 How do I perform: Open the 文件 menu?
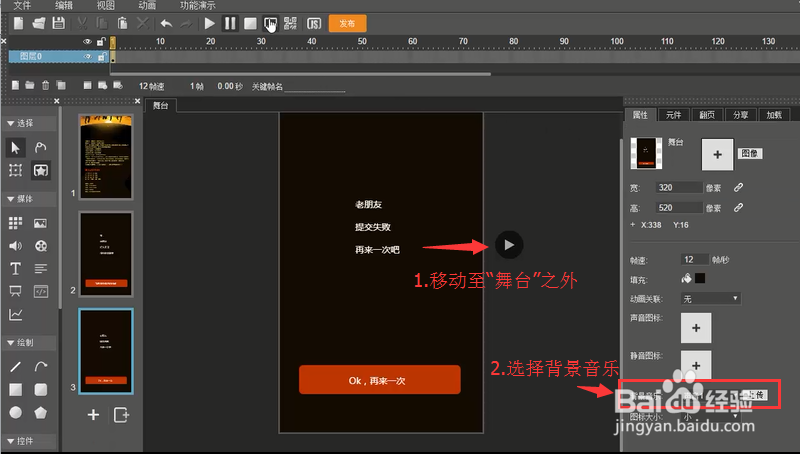coord(22,5)
